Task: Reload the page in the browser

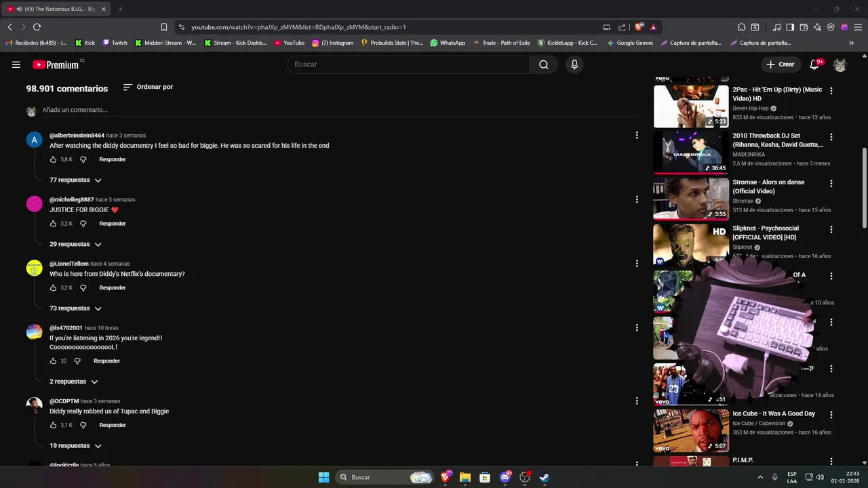Action: pyautogui.click(x=37, y=27)
